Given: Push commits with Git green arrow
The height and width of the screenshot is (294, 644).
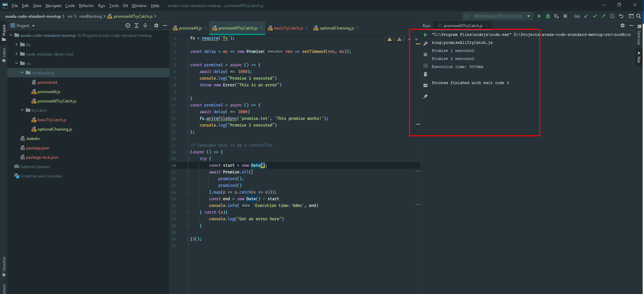Looking at the screenshot, I should (x=603, y=16).
